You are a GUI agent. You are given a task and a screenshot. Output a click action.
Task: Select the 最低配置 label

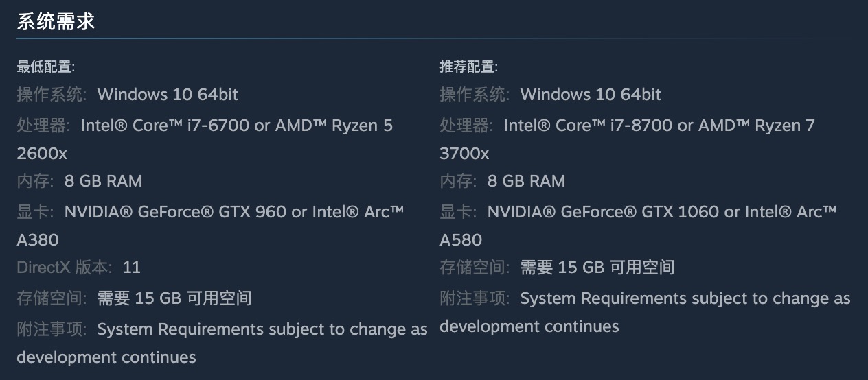coord(46,67)
